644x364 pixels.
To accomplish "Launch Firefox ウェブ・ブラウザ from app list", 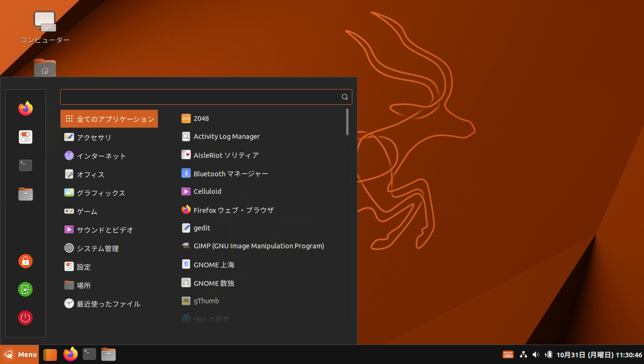I will tap(186, 210).
